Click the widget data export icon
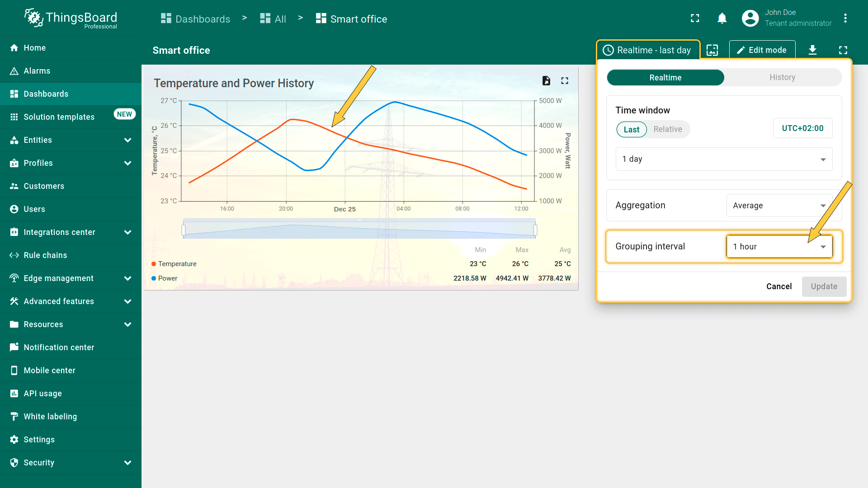The image size is (868, 488). 546,81
